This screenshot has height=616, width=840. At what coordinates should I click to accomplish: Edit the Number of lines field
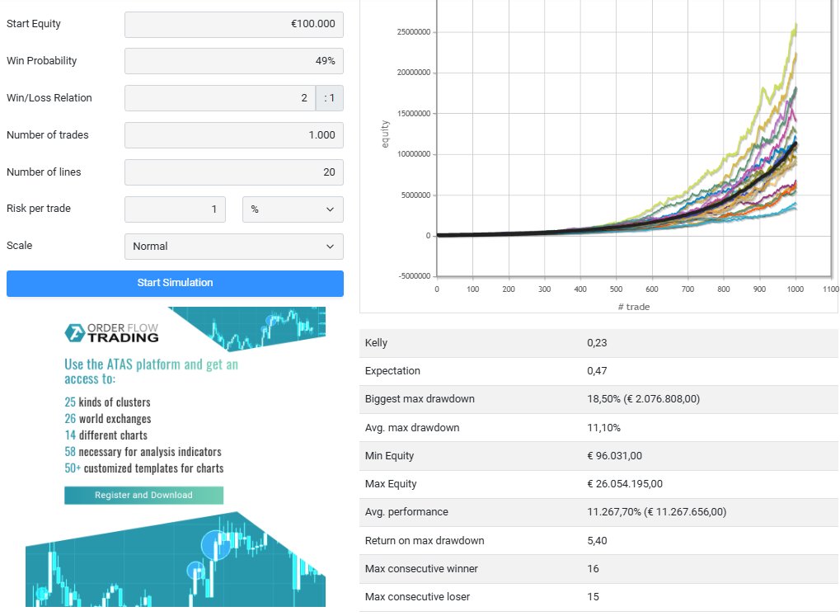tap(234, 172)
